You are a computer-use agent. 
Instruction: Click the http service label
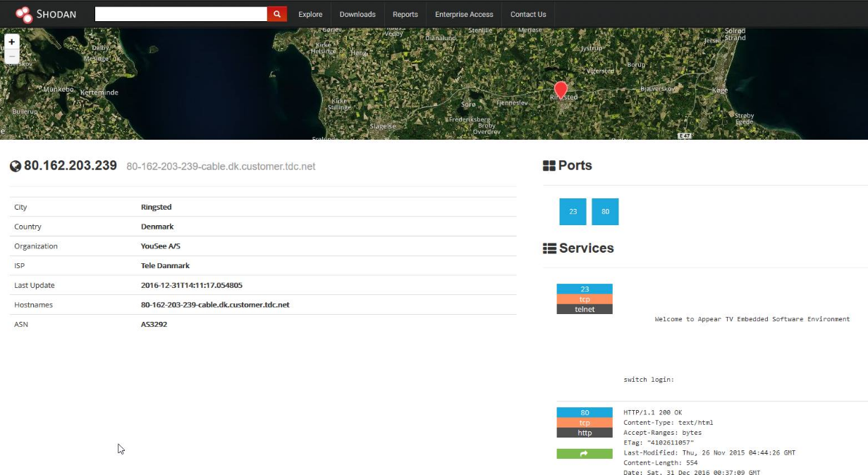(585, 433)
